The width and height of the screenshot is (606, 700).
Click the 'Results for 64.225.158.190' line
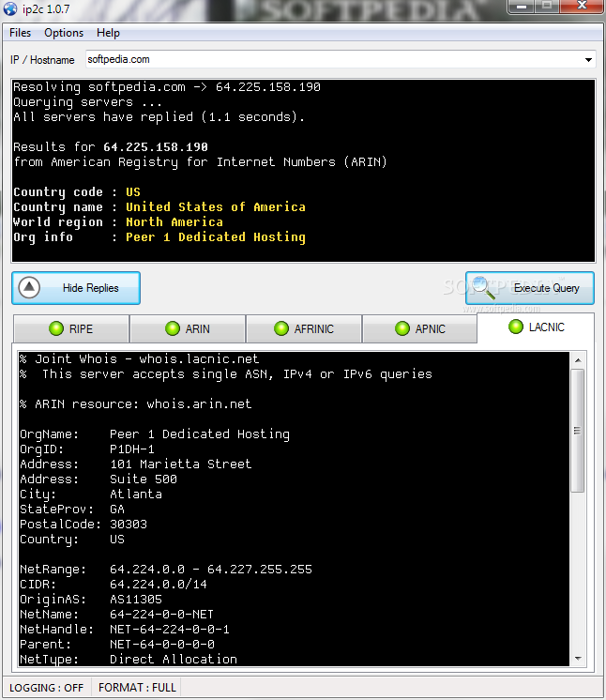[x=111, y=147]
